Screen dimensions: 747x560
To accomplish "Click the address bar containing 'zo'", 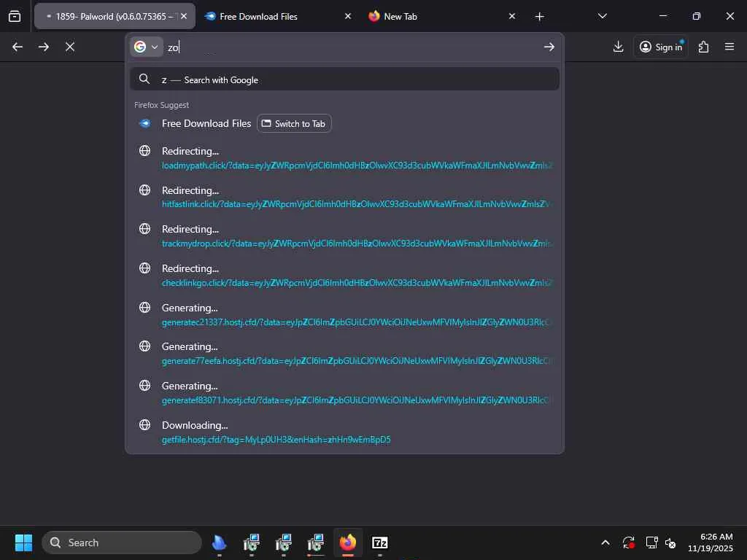I will tap(352, 47).
